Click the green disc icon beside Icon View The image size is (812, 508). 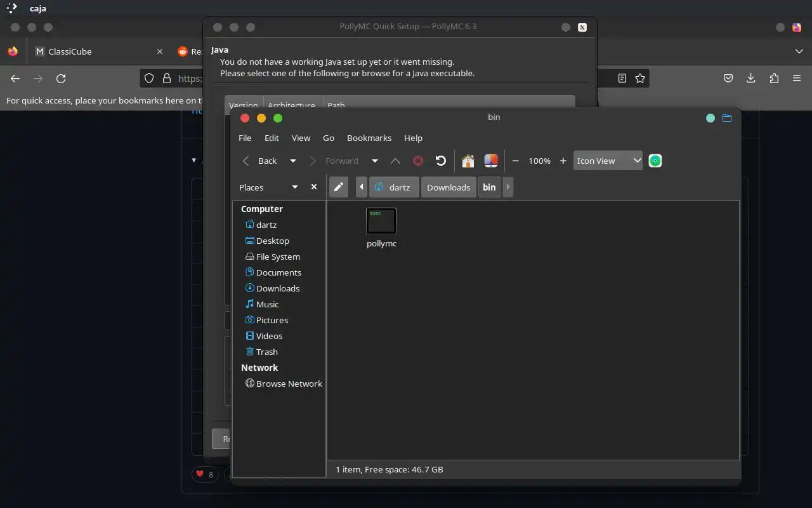coord(655,161)
